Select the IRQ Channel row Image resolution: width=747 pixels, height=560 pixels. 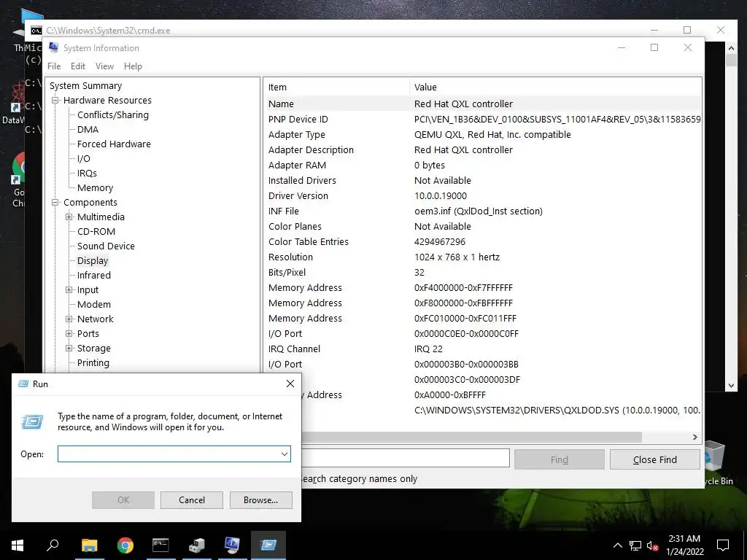click(x=482, y=349)
